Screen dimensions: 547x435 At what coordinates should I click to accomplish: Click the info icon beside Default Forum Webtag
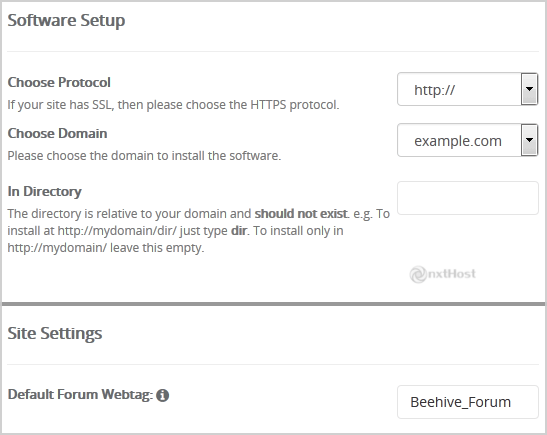click(162, 395)
